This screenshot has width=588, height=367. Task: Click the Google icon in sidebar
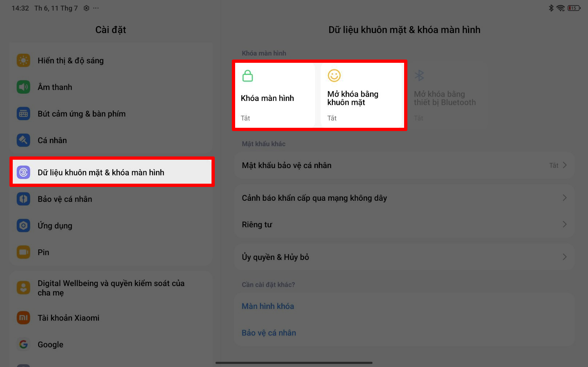tap(23, 344)
